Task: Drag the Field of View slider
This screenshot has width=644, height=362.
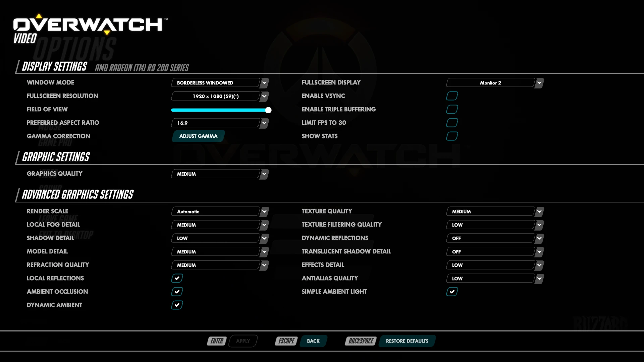Action: [268, 110]
